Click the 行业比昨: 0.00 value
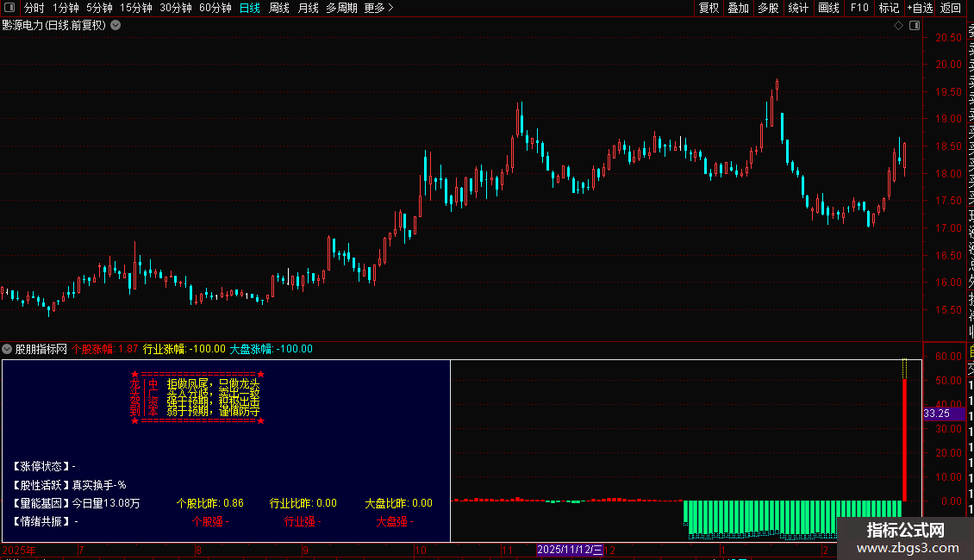 (x=303, y=503)
